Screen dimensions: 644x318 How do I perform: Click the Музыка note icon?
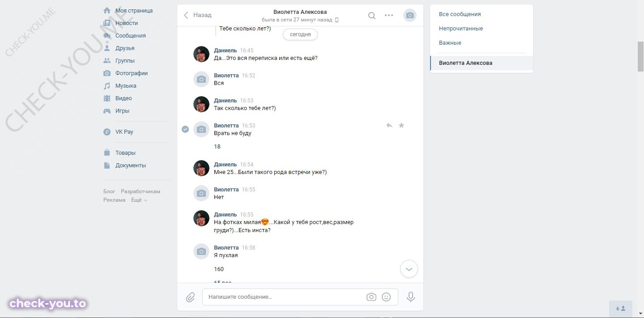pyautogui.click(x=107, y=85)
